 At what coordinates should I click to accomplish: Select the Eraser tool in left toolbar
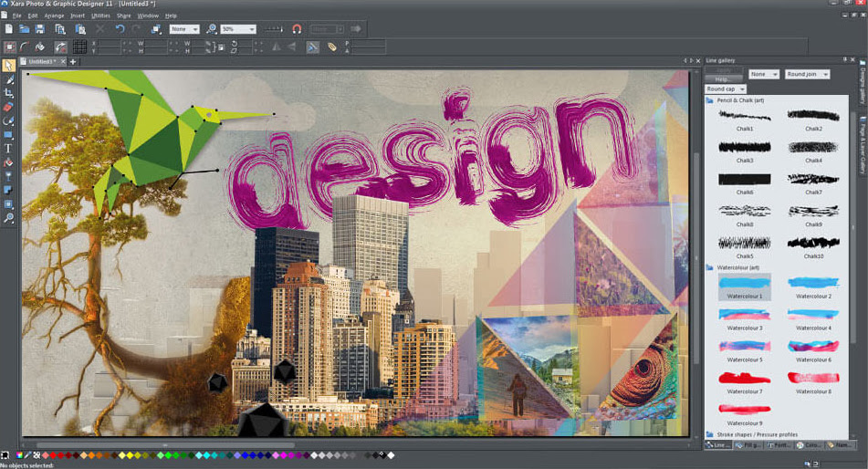(8, 107)
